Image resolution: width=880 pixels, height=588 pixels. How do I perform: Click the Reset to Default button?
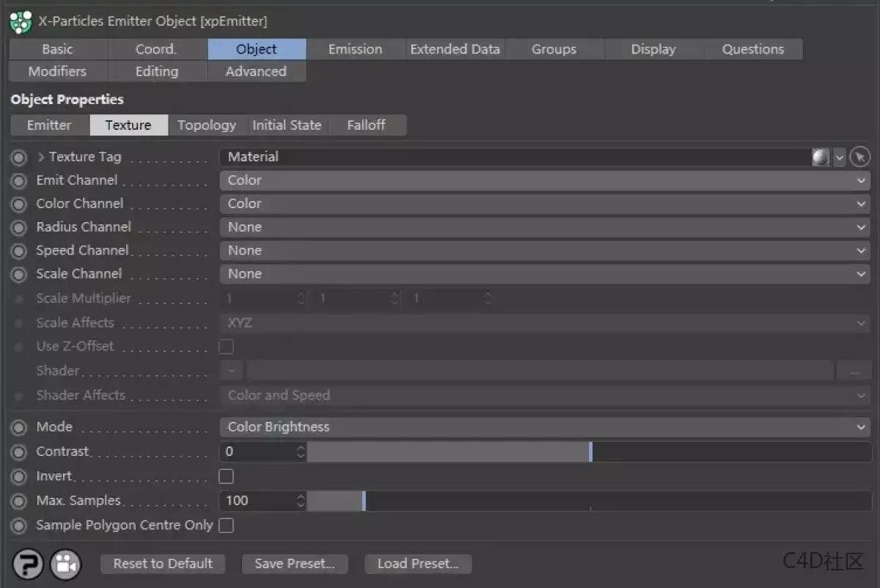pos(162,564)
